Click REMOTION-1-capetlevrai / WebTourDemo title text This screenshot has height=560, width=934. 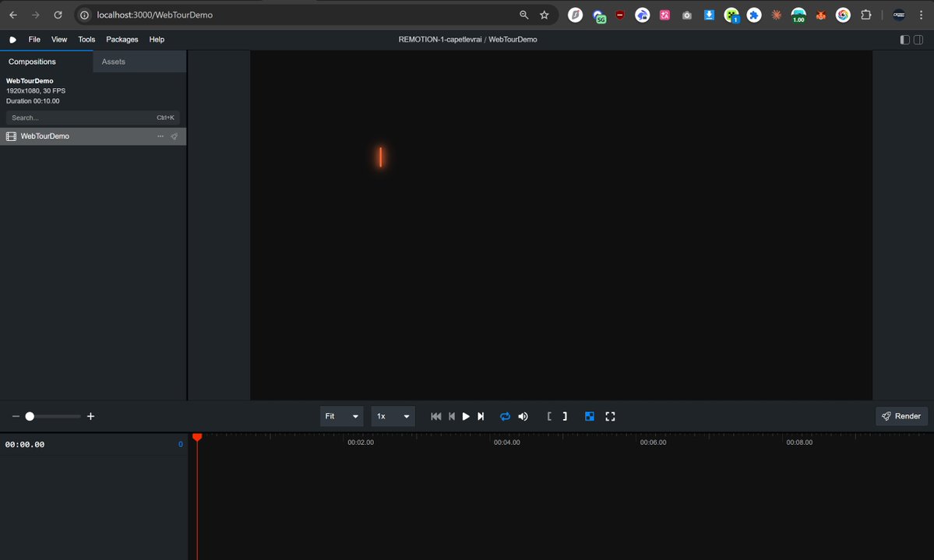467,39
